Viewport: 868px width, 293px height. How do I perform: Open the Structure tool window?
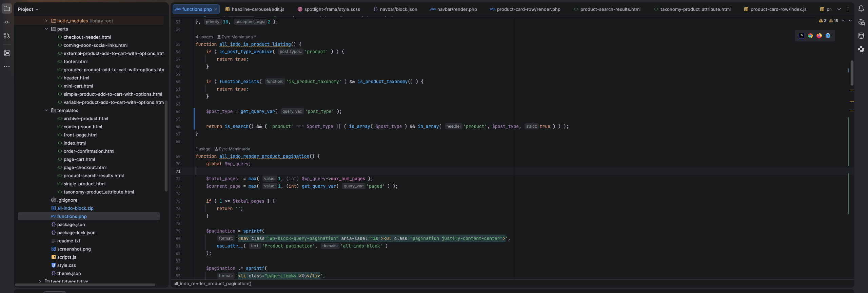click(7, 53)
